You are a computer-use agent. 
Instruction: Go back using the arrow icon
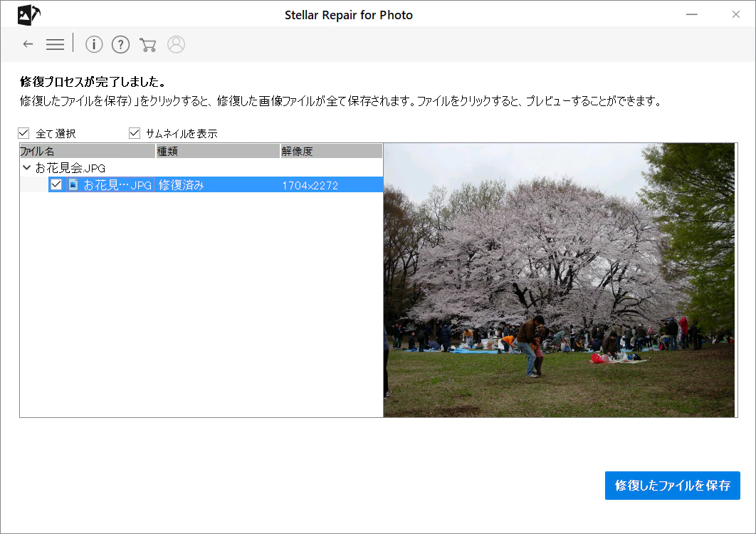tap(28, 44)
